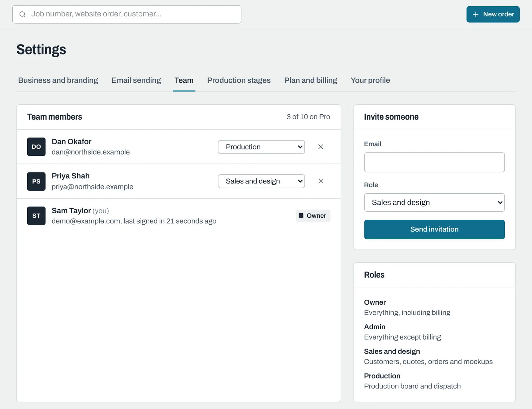Open Plan and billing tab
The image size is (532, 409).
311,80
